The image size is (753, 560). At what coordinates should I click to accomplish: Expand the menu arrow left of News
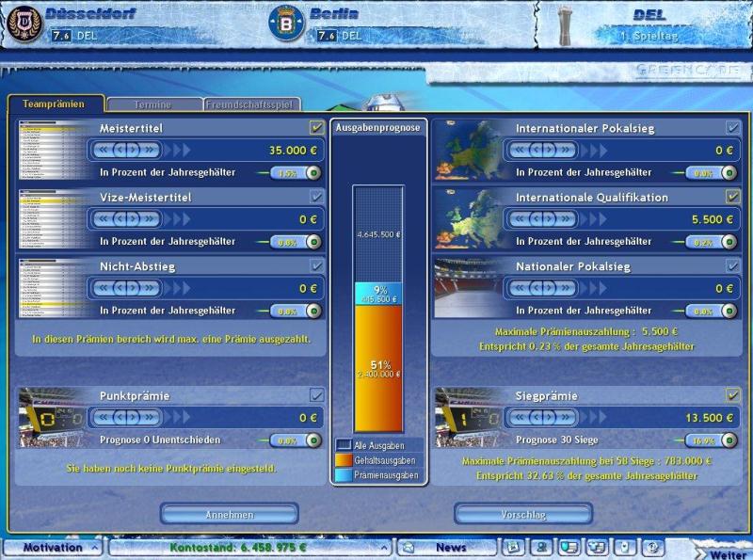(x=385, y=547)
